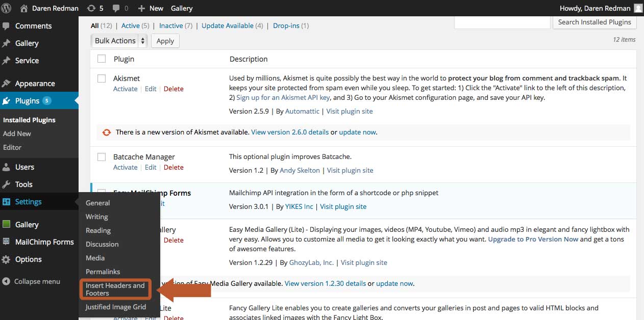Screen dimensions: 644x320
Task: Click the MailChimp Forms sidebar icon
Action: coord(7,242)
